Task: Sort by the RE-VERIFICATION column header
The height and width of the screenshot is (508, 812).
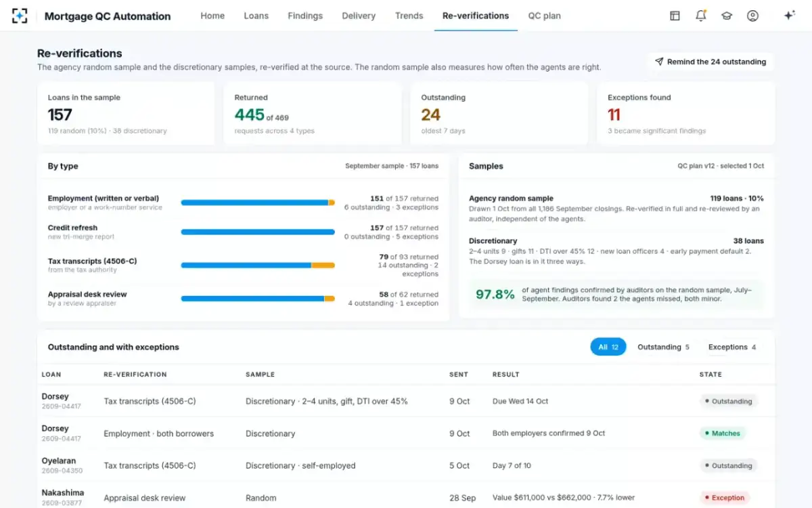Action: [135, 374]
